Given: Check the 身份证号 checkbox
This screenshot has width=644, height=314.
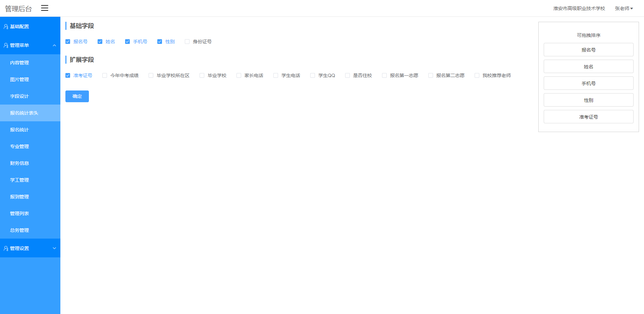Looking at the screenshot, I should click(x=187, y=42).
